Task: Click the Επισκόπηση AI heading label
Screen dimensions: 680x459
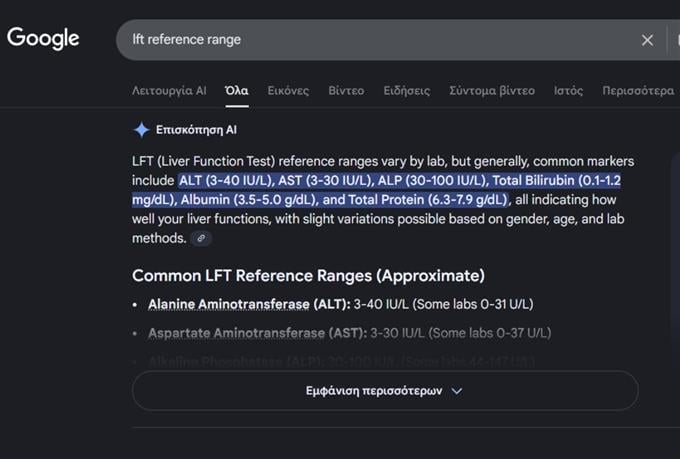Action: (196, 130)
